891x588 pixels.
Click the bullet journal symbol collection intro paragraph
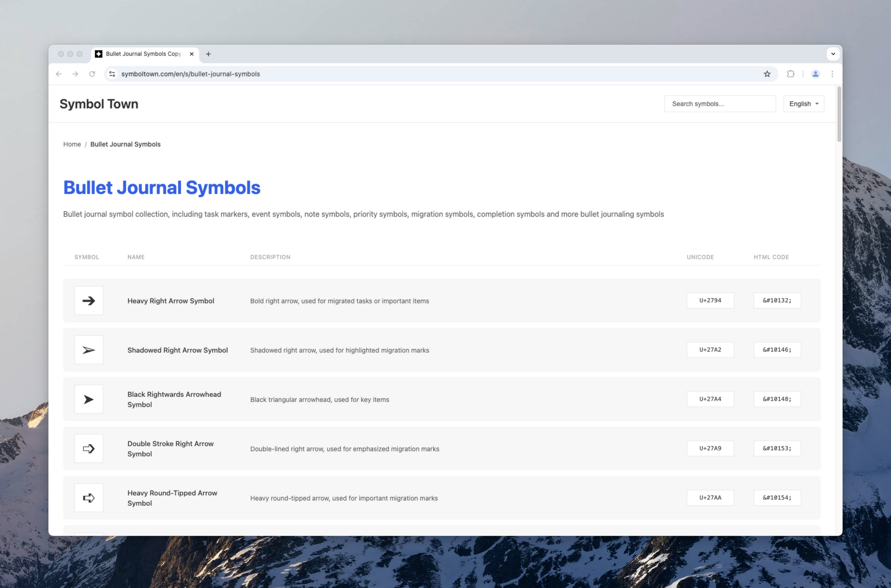[363, 214]
